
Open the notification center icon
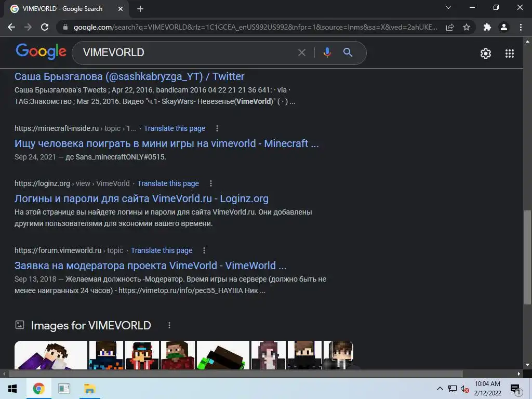point(516,389)
